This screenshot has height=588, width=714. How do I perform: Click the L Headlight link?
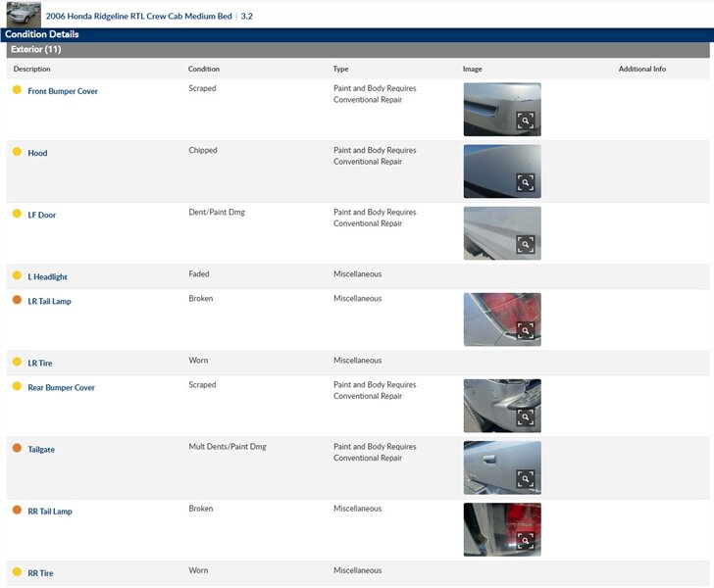47,277
